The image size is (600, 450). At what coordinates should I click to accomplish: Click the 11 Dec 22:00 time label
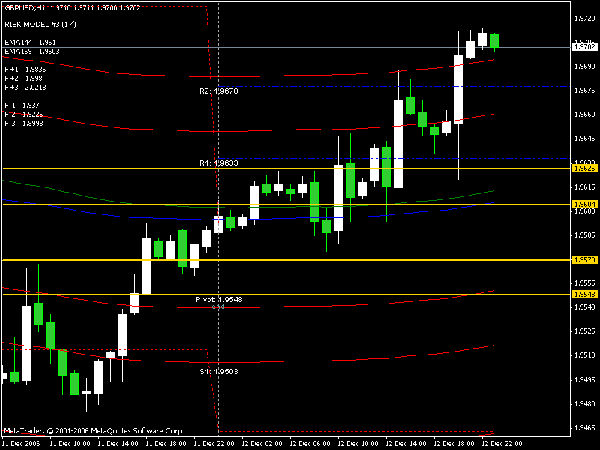214,443
